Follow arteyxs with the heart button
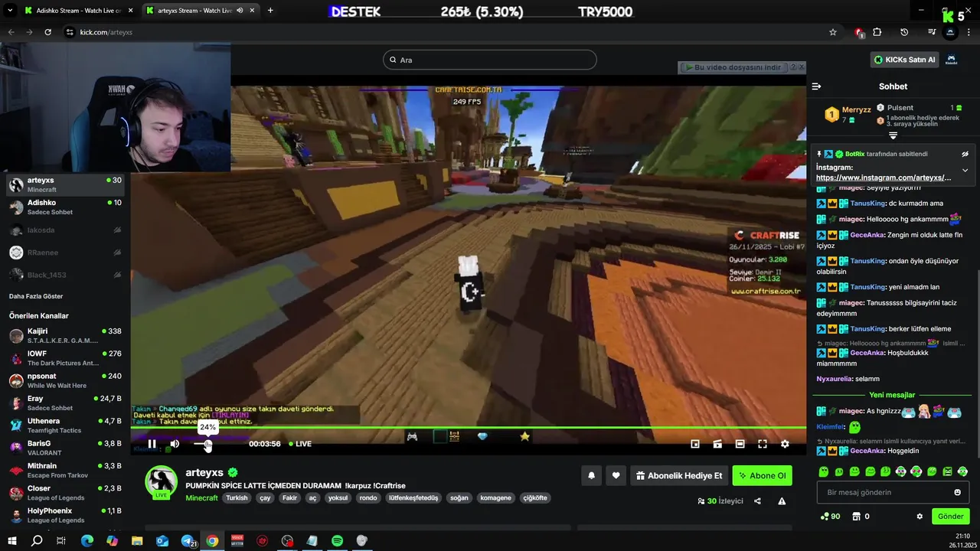 [616, 475]
